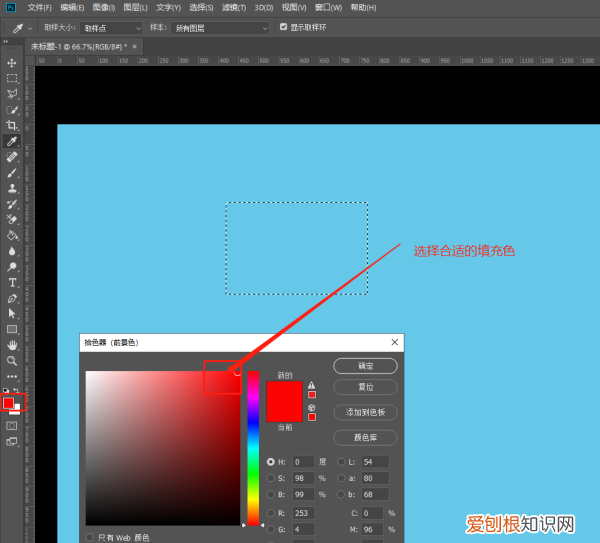Toggle the 显示取样环 checkbox
600x543 pixels.
click(x=283, y=27)
